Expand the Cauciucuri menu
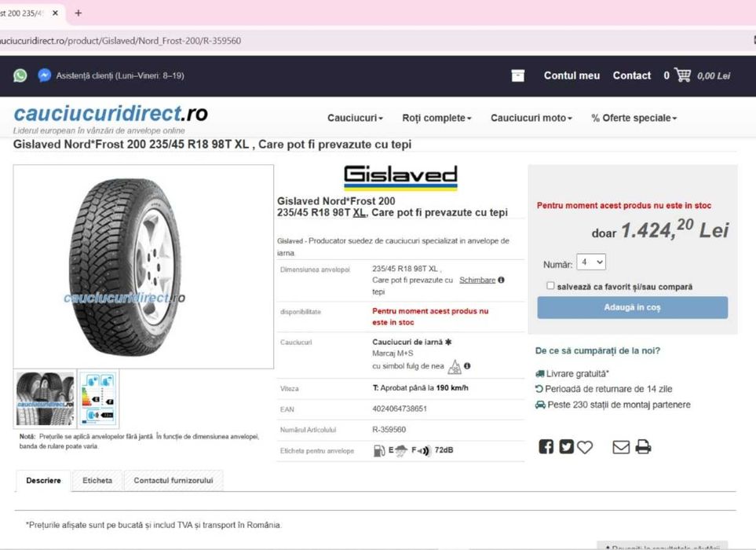The height and width of the screenshot is (550, 756). pos(355,118)
